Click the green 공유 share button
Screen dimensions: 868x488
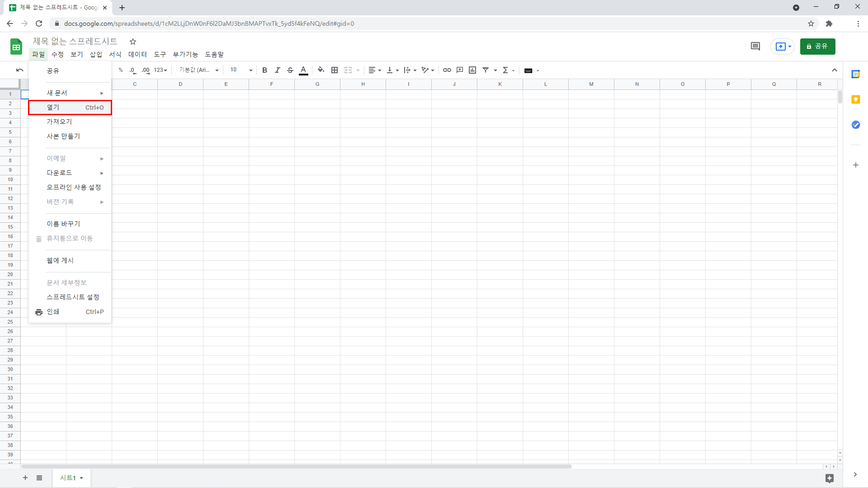[817, 46]
